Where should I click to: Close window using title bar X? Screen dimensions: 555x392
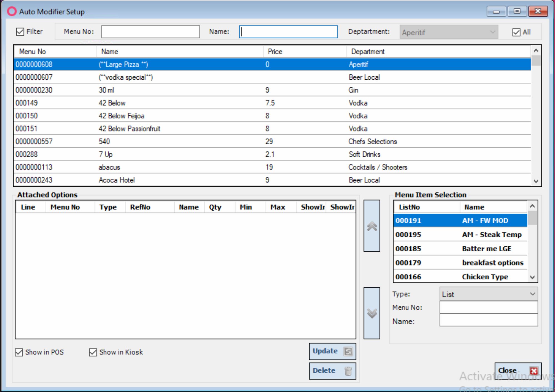click(x=538, y=11)
